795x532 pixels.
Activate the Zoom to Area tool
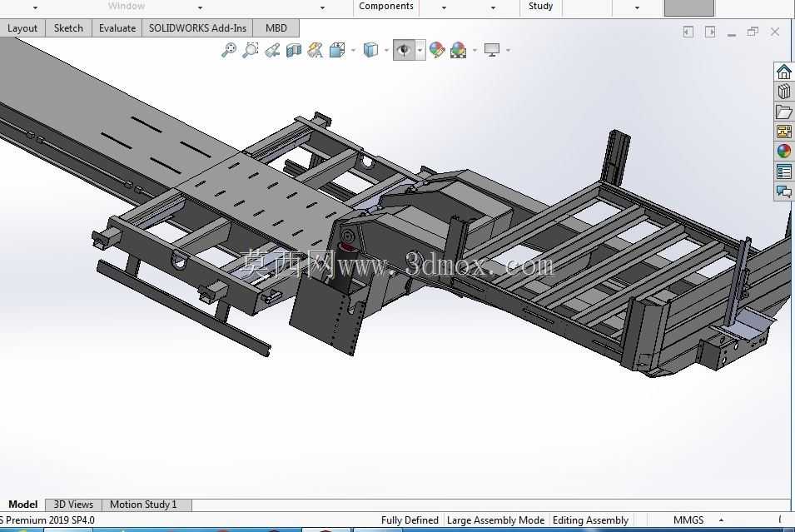click(x=250, y=50)
